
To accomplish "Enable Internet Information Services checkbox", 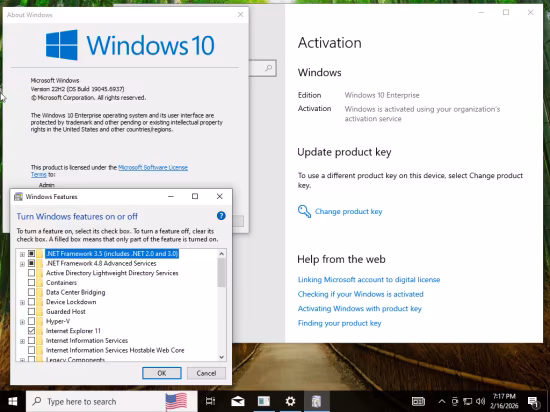I will coord(31,340).
